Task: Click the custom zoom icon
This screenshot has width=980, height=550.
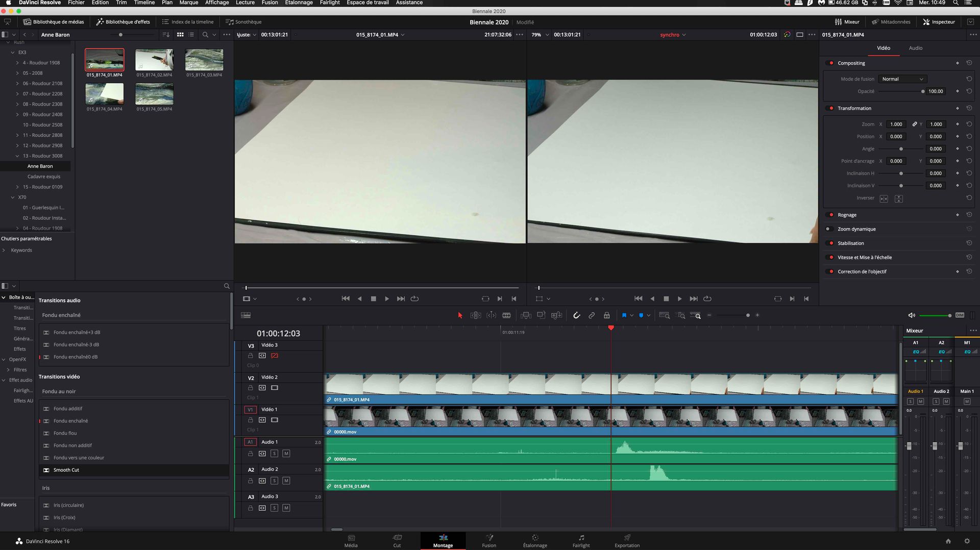Action: [x=696, y=315]
